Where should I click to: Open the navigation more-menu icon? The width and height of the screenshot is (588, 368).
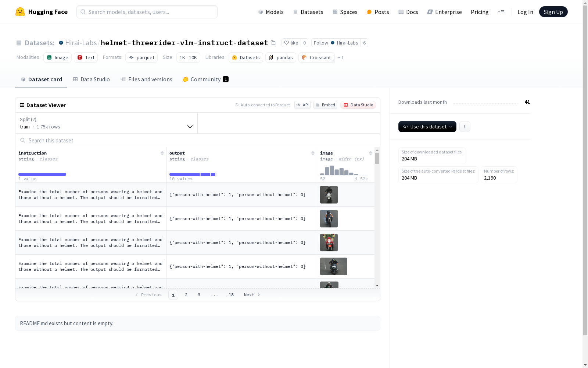[501, 12]
